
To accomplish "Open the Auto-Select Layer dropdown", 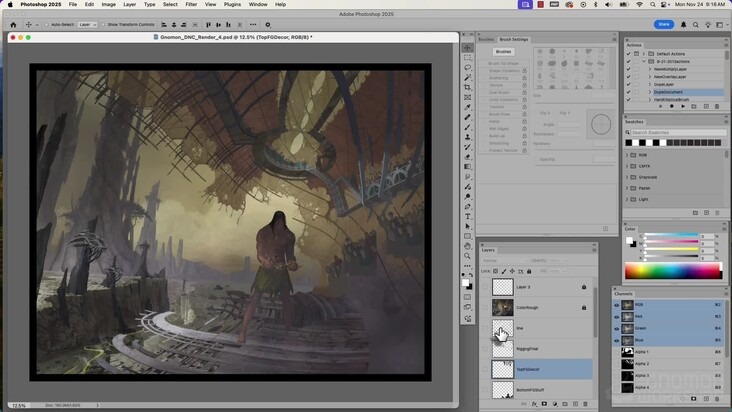I will [87, 24].
